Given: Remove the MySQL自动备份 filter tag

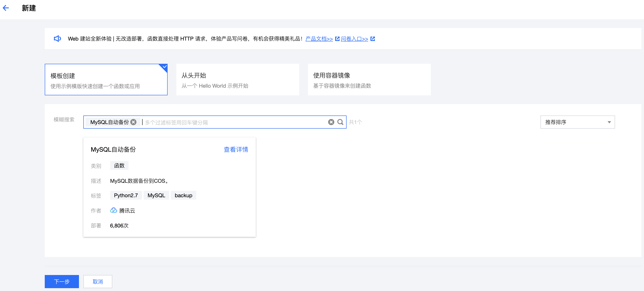Looking at the screenshot, I should pyautogui.click(x=134, y=122).
